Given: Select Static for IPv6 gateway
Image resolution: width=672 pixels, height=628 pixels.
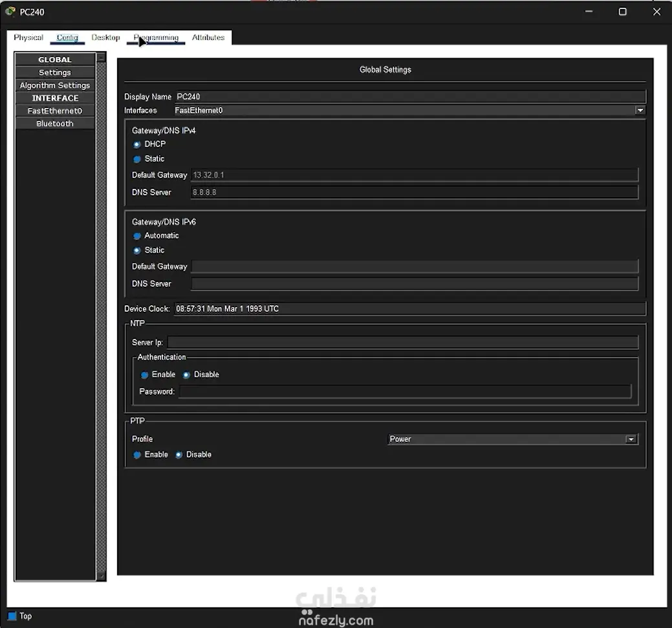Looking at the screenshot, I should [x=137, y=250].
